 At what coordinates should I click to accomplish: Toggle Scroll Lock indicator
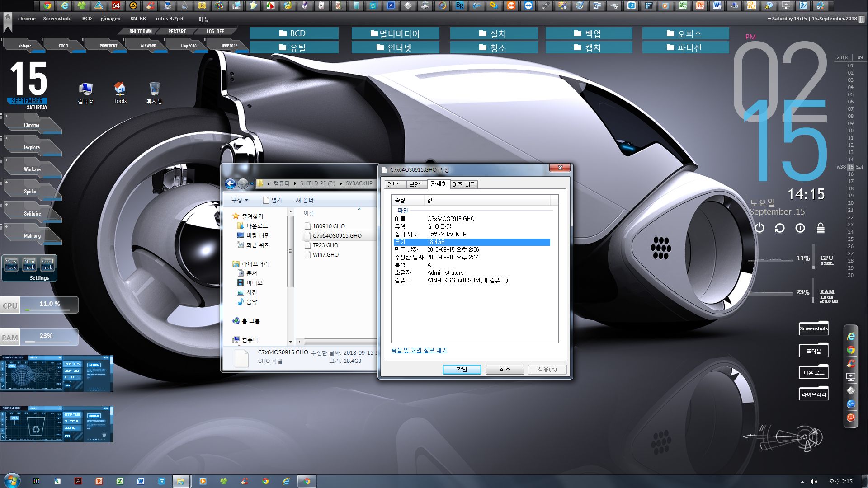pos(47,265)
